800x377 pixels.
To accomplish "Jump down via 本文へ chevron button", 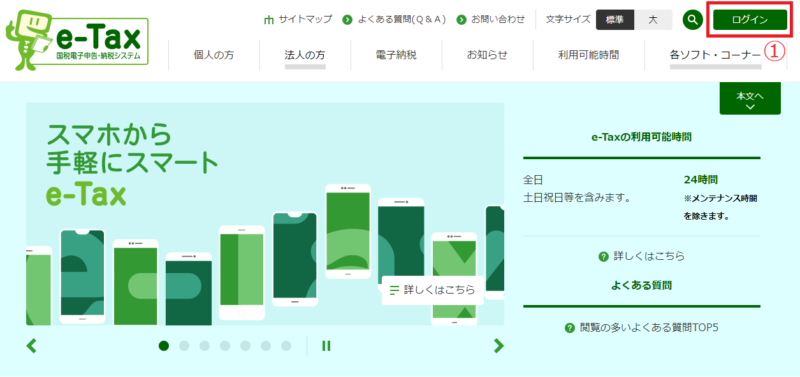I will click(750, 98).
